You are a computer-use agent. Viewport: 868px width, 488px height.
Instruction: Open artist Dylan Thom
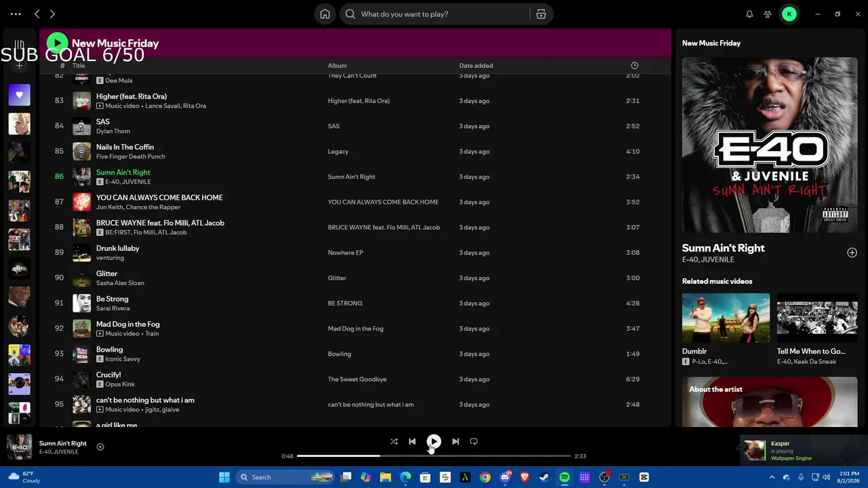coord(113,131)
